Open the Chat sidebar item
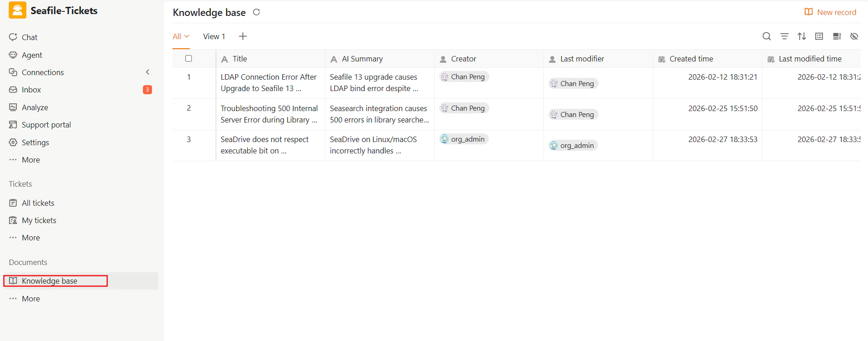 pyautogui.click(x=30, y=37)
